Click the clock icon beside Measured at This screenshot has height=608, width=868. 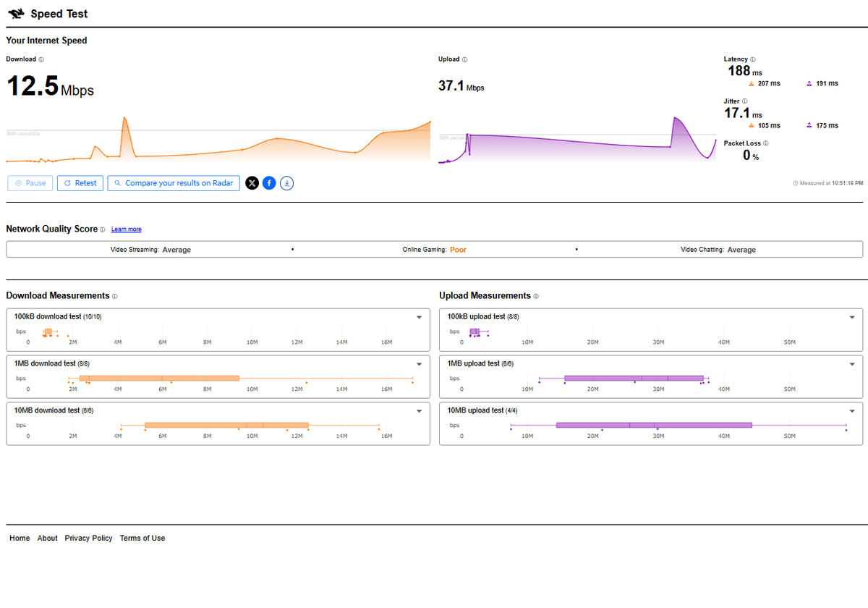point(796,184)
